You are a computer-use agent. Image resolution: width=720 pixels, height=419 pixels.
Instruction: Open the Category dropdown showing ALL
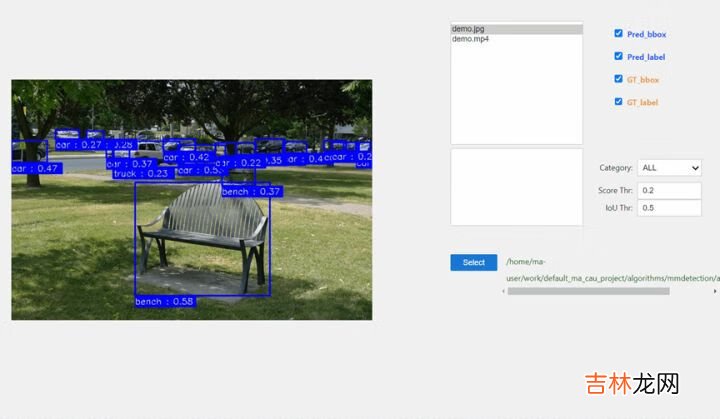(x=669, y=168)
